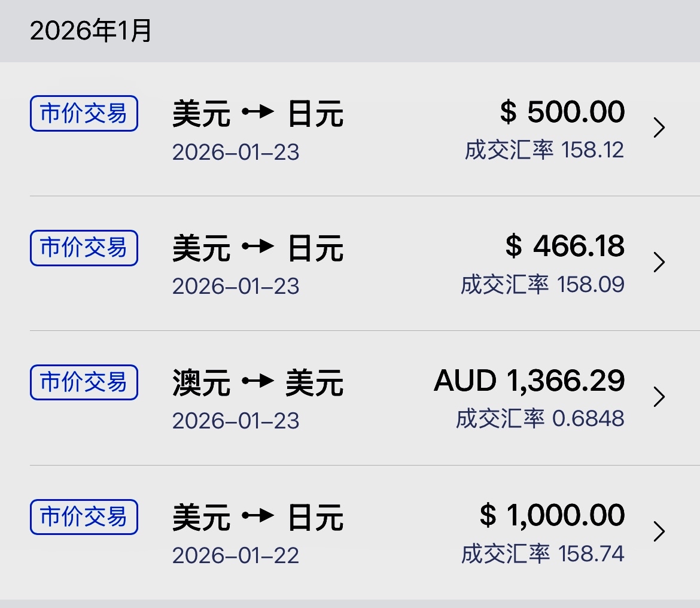Select 市价交易 badge on the $466.18 row

(84, 248)
